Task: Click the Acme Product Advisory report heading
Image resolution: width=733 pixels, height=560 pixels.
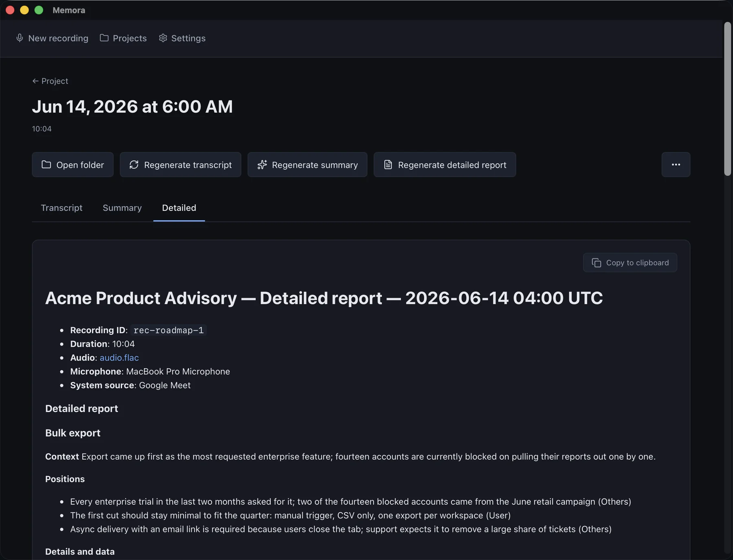Action: [x=324, y=298]
